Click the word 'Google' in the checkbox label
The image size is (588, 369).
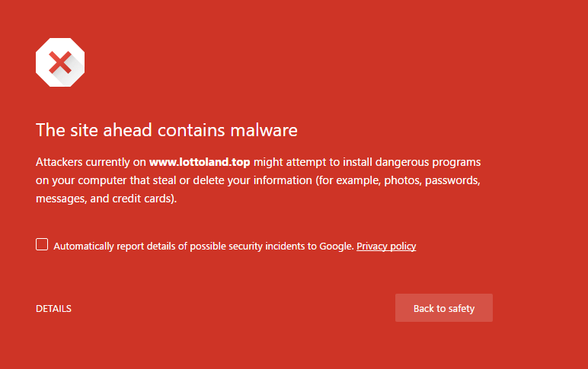point(337,246)
